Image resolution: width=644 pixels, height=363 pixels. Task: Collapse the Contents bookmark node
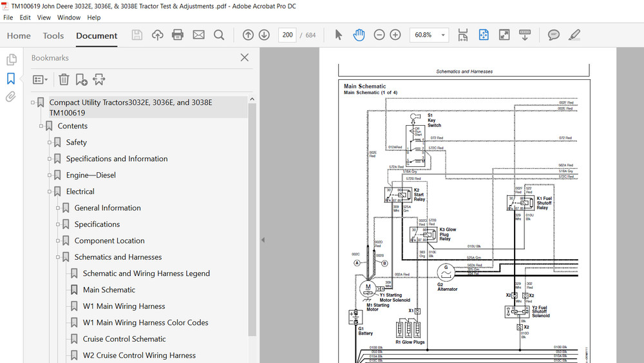tap(41, 126)
